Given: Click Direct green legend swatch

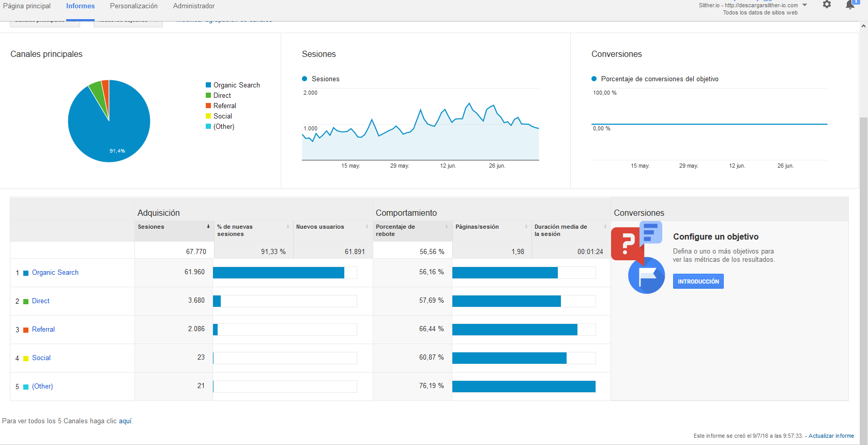Looking at the screenshot, I should 208,95.
